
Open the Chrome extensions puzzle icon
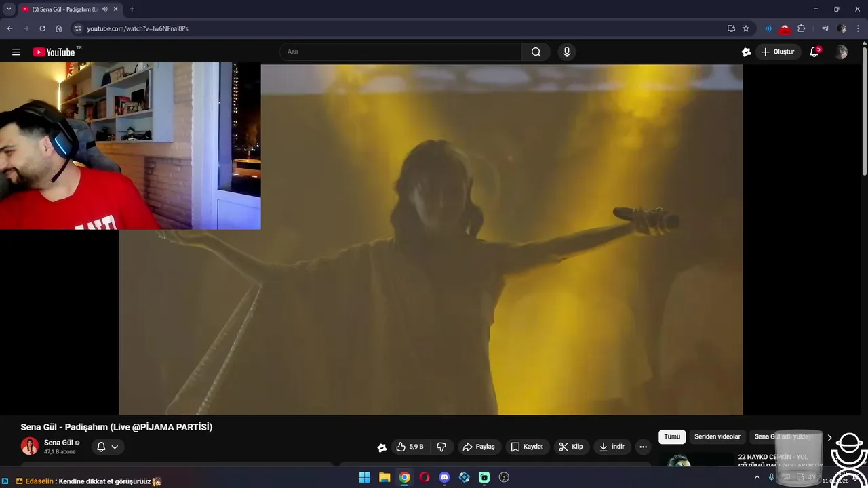point(802,28)
